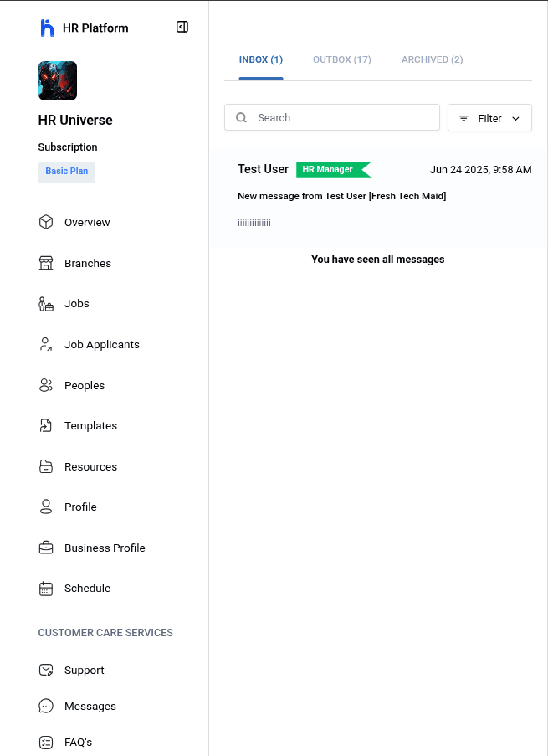Screen dimensions: 548x756
Task: Open the Filter dropdown
Action: pyautogui.click(x=489, y=118)
